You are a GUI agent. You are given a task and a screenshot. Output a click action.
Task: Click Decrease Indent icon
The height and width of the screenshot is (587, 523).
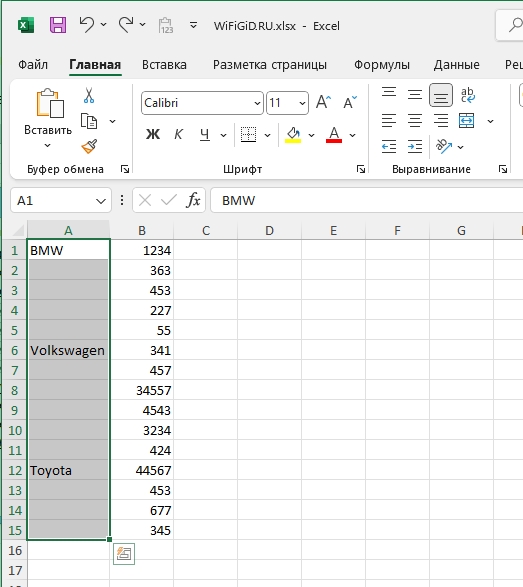coord(389,146)
